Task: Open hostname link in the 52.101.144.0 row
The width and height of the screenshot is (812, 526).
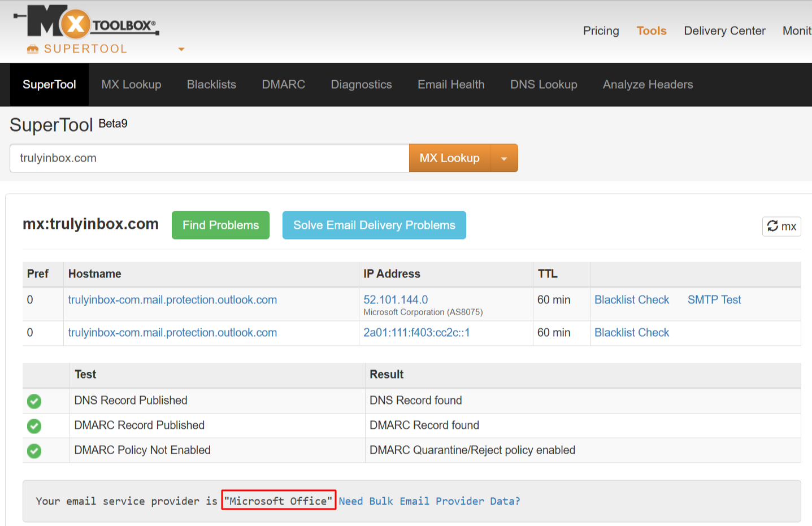Action: pyautogui.click(x=173, y=300)
